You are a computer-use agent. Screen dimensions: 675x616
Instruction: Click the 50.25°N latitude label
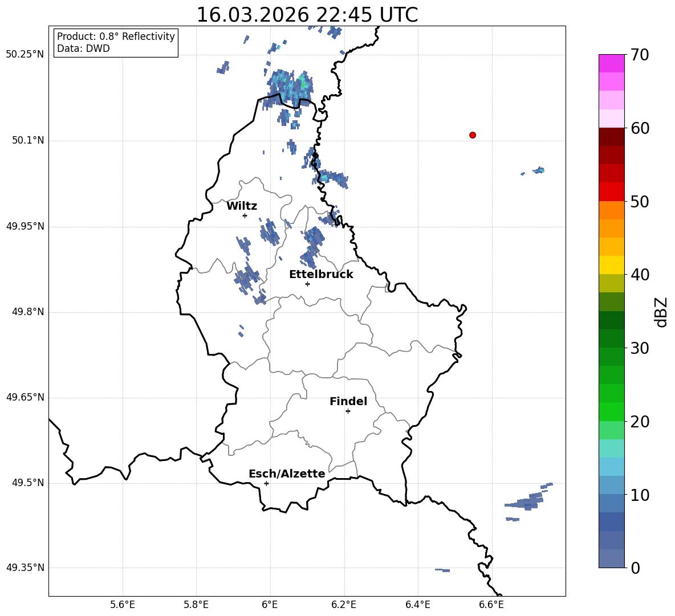[x=25, y=55]
